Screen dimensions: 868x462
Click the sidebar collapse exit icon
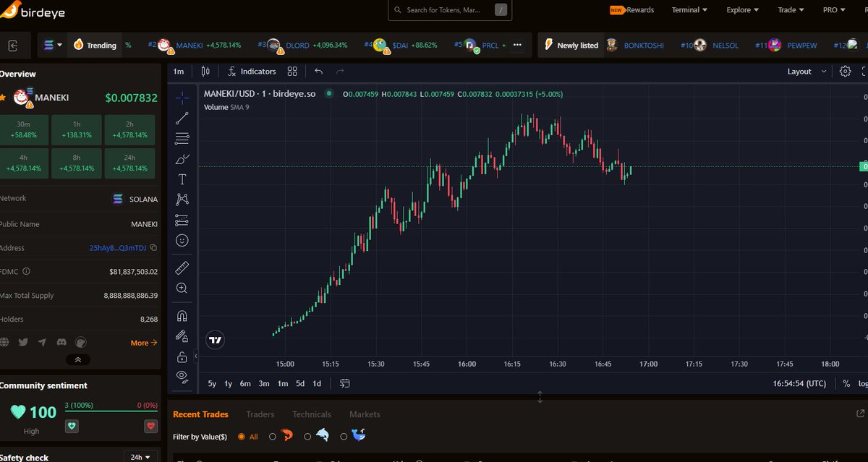coord(14,45)
